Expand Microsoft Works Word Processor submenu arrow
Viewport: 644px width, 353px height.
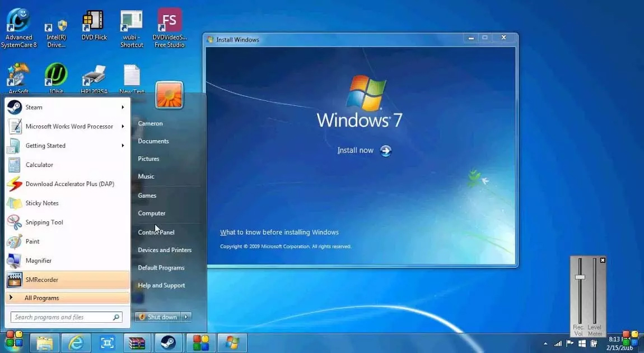(x=123, y=126)
